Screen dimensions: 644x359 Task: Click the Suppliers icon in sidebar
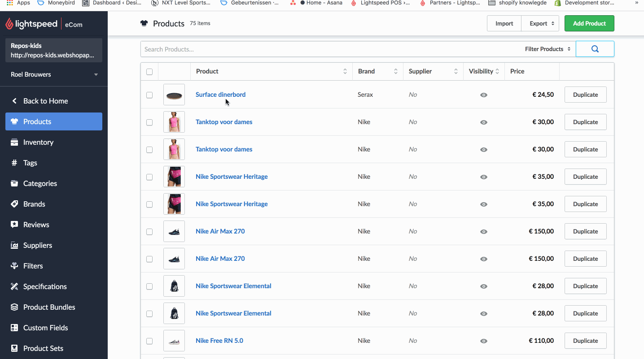coord(14,245)
